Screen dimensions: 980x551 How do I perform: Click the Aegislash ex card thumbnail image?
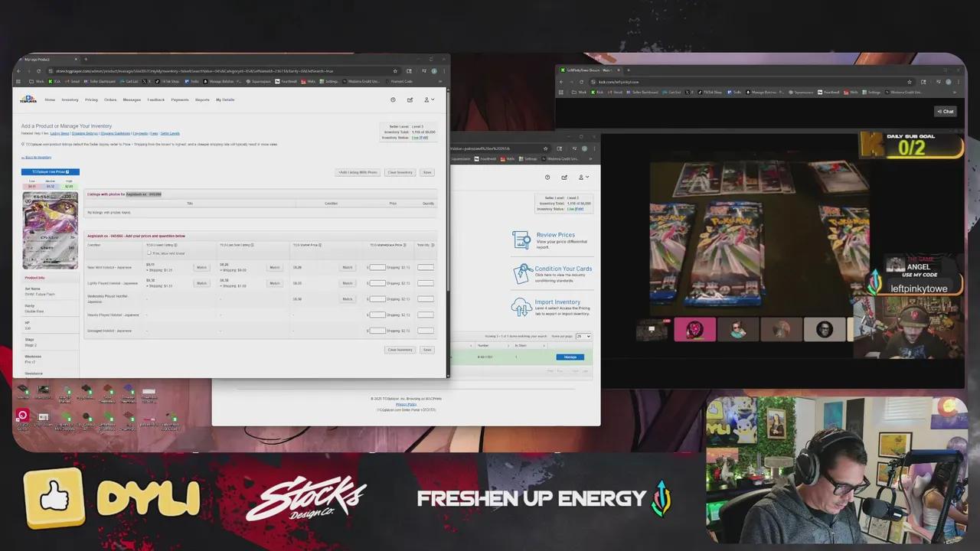click(51, 230)
